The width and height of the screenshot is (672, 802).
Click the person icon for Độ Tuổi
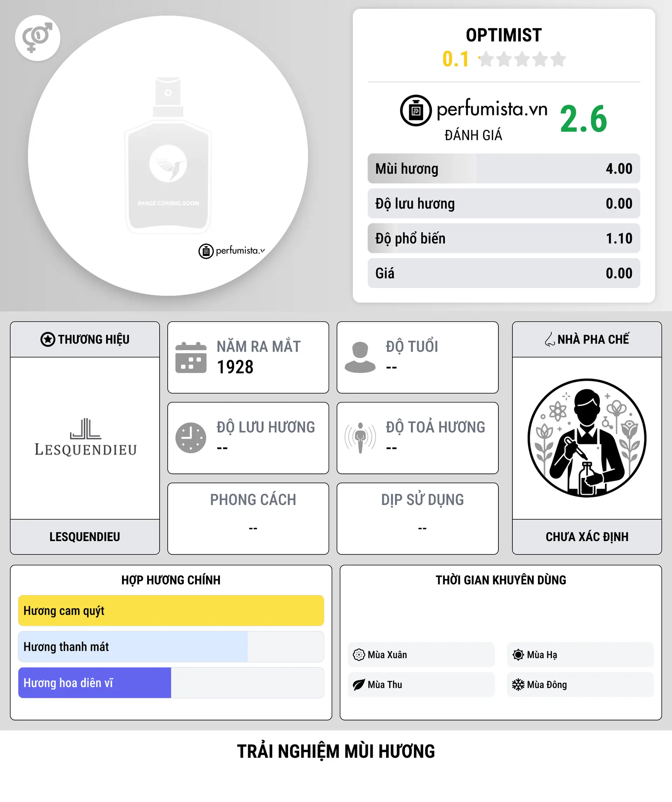pyautogui.click(x=360, y=358)
